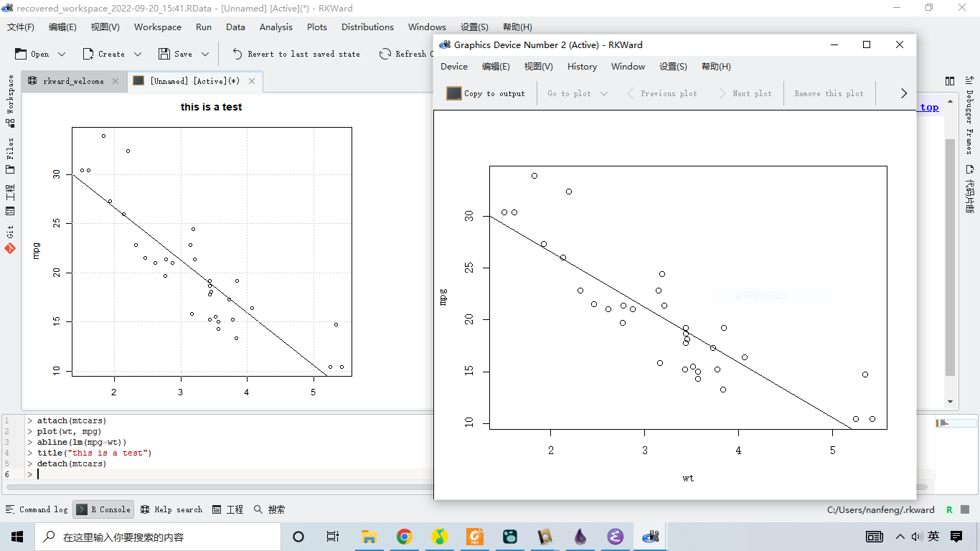This screenshot has width=980, height=551.
Task: Toggle the R Console panel
Action: [104, 509]
